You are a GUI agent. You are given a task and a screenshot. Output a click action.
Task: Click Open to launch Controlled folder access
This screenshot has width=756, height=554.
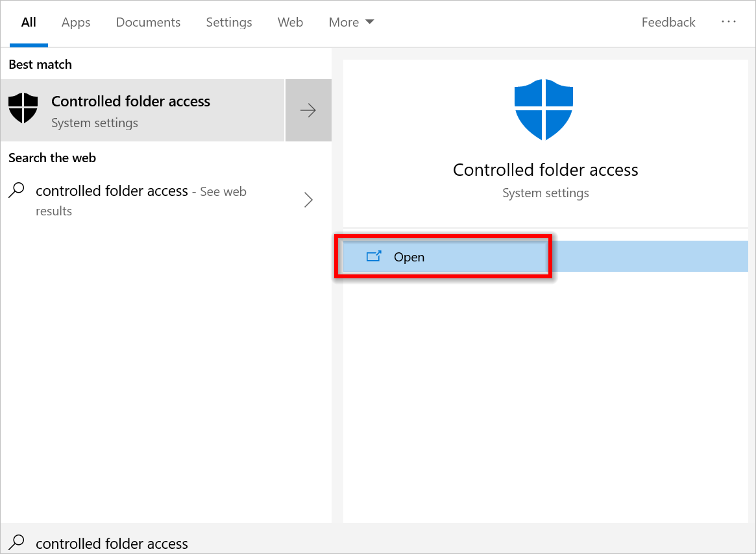[x=409, y=256]
